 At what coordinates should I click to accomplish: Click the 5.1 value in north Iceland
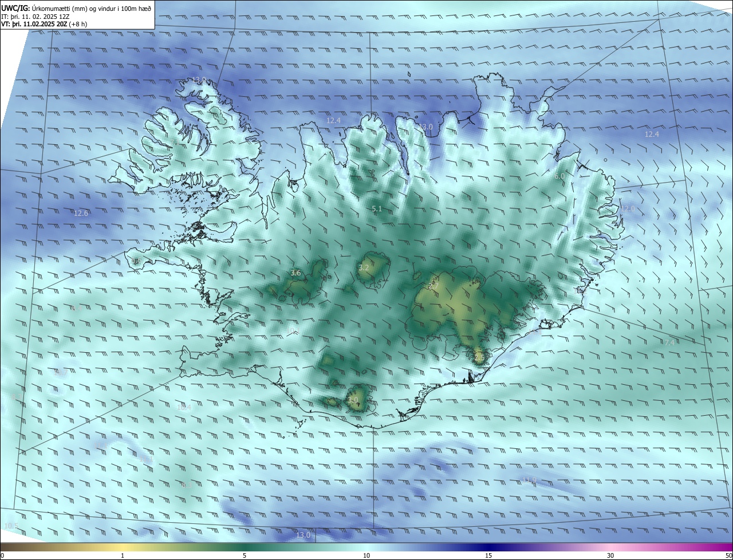pos(377,209)
